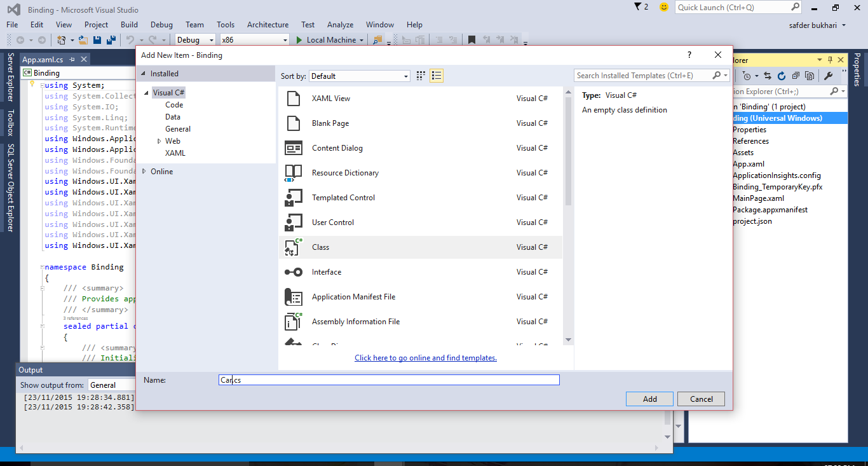The width and height of the screenshot is (868, 466).
Task: Click the Navigate Forward toolbar icon
Action: [41, 40]
